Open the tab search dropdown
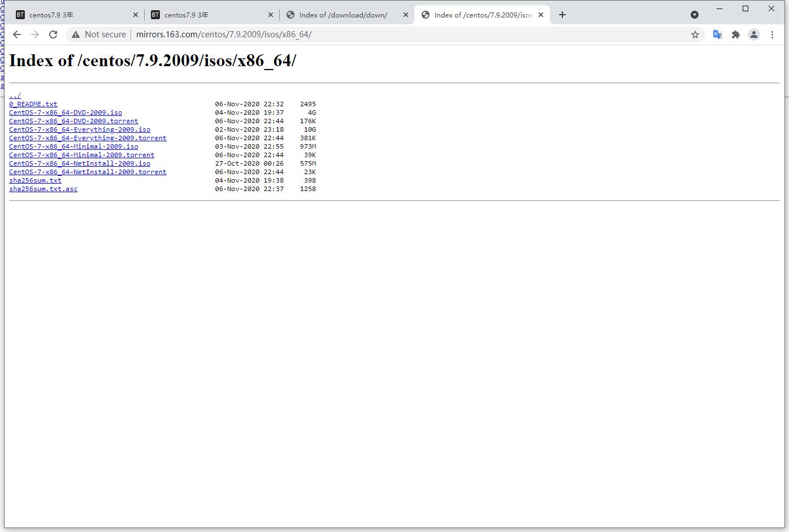The width and height of the screenshot is (789, 532). pyautogui.click(x=695, y=15)
